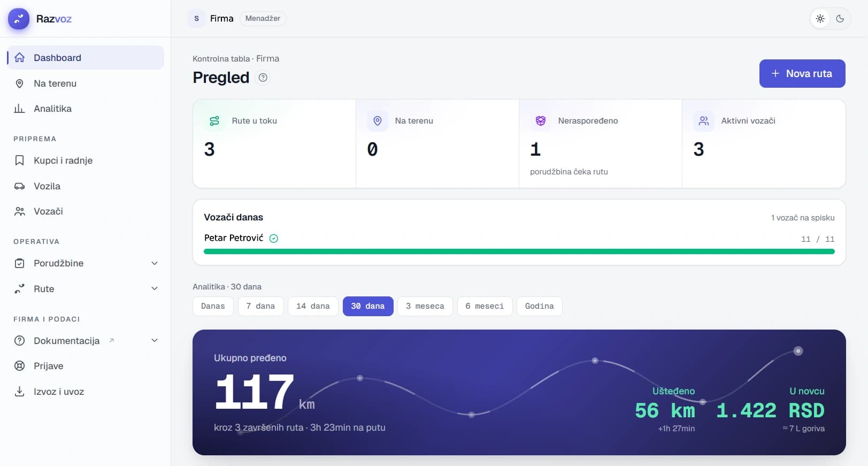This screenshot has height=466, width=868.
Task: Click the Rute route icon in sidebar
Action: coord(20,289)
